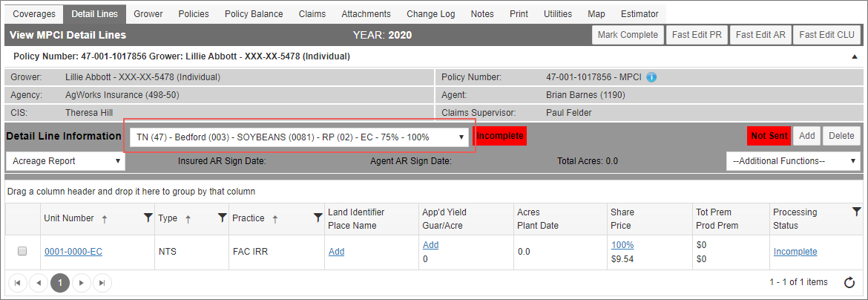Check the 0001-0000-EC row checkbox
The height and width of the screenshot is (300, 868).
[x=22, y=251]
